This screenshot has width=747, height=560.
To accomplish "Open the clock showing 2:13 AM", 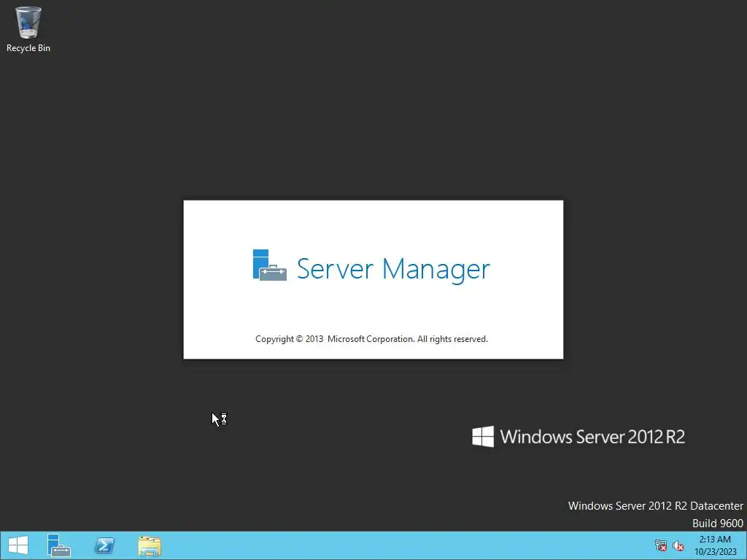I will pos(715,545).
